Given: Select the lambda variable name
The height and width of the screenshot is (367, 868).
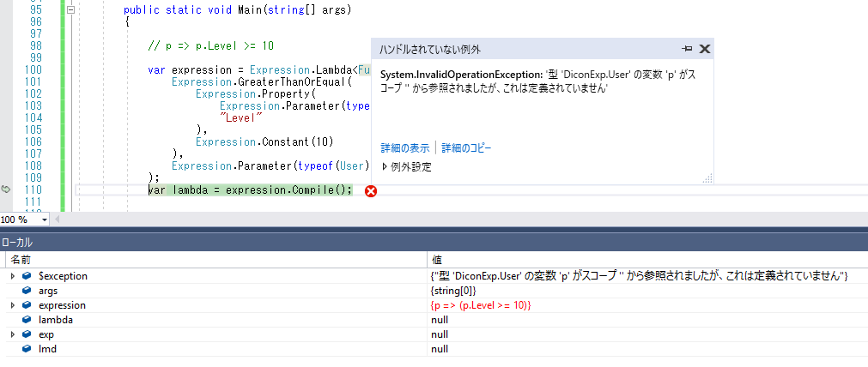Looking at the screenshot, I should pyautogui.click(x=55, y=320).
